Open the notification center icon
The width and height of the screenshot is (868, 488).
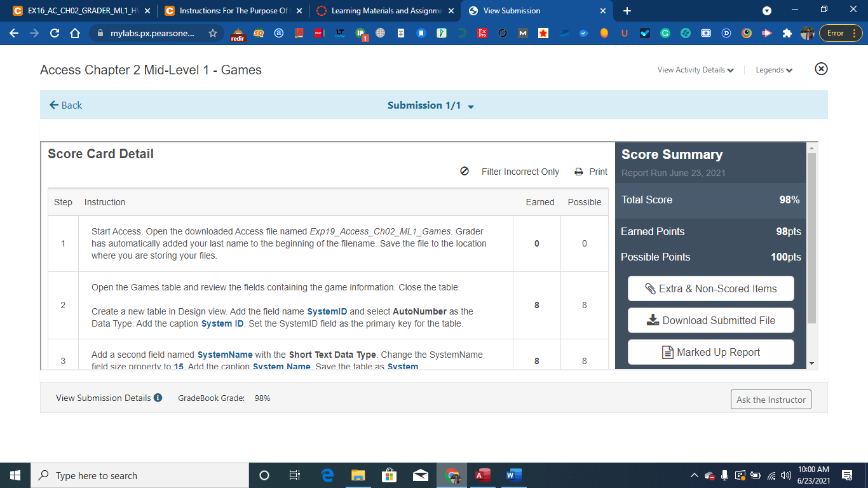(847, 475)
